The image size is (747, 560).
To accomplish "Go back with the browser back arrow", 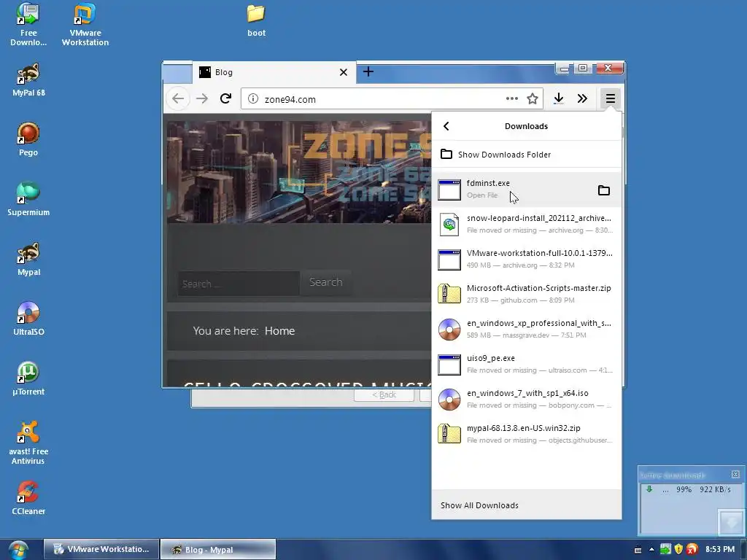I will click(178, 98).
